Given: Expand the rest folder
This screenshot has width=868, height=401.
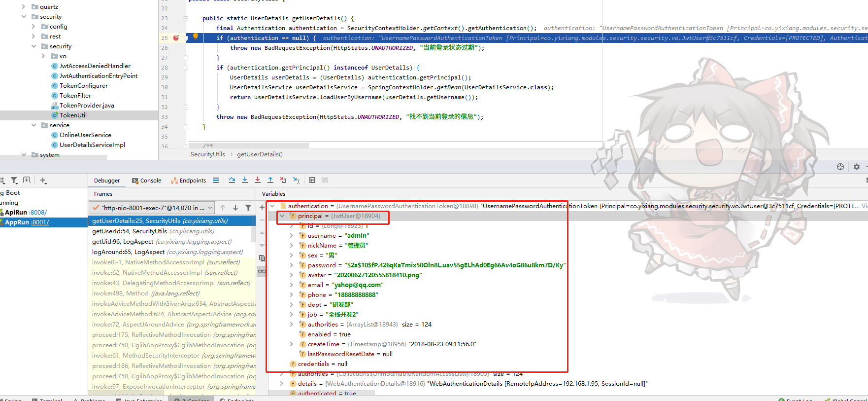Looking at the screenshot, I should 33,36.
